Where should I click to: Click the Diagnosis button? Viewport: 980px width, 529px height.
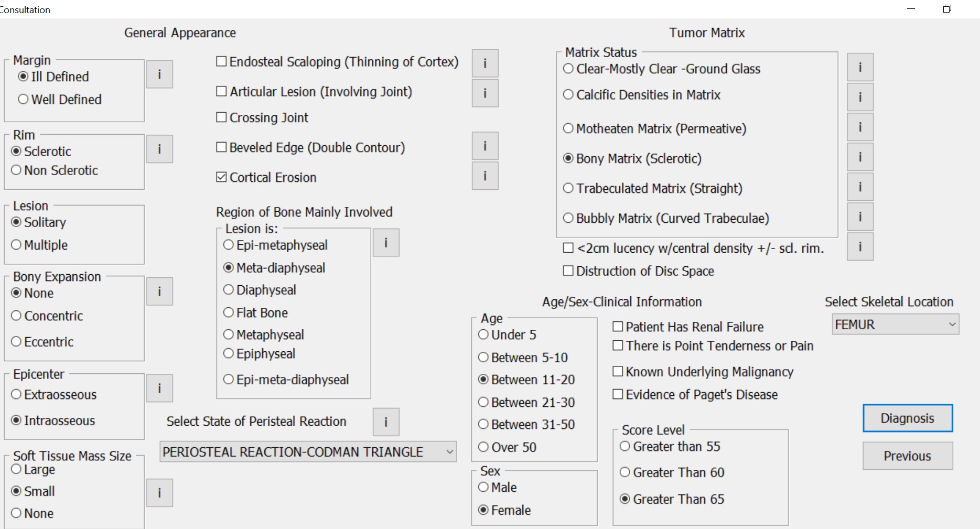click(908, 418)
